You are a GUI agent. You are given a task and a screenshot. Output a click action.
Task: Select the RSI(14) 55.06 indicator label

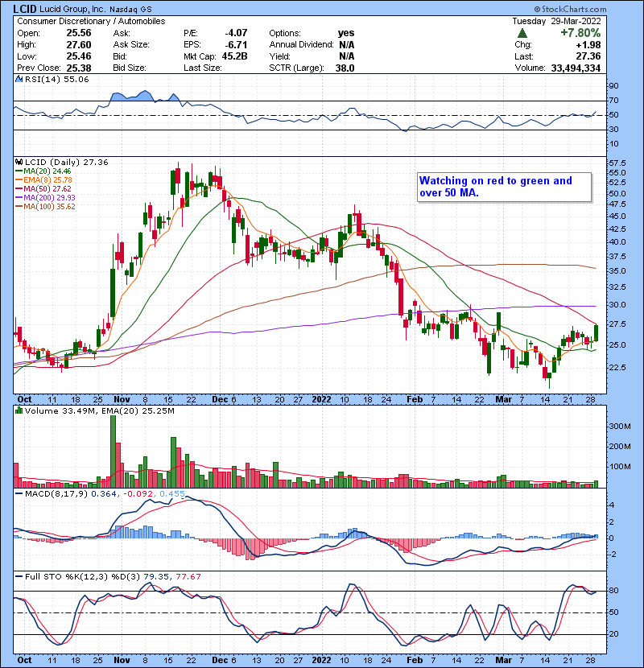[56, 79]
